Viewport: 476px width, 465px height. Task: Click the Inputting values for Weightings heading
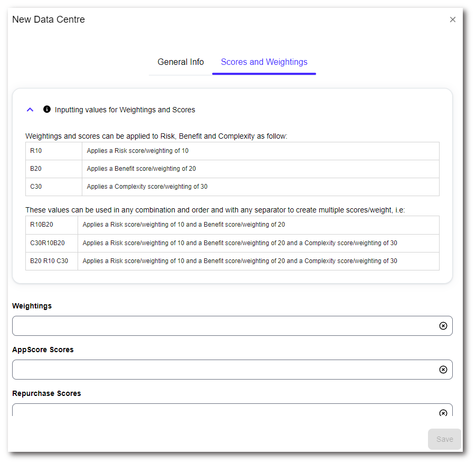point(125,110)
